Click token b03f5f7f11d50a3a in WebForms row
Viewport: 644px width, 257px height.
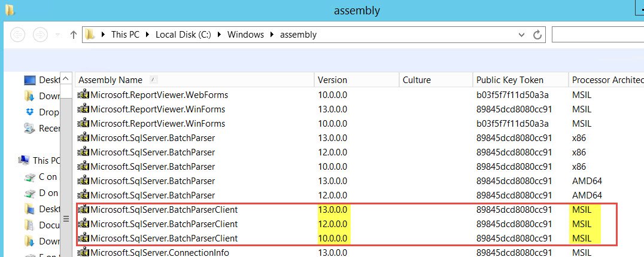[512, 95]
